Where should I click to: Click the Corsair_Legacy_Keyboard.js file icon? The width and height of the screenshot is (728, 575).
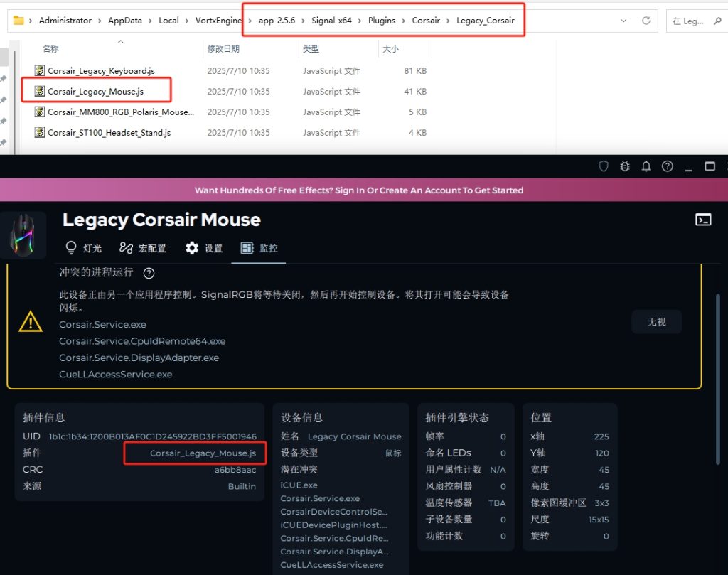(40, 70)
